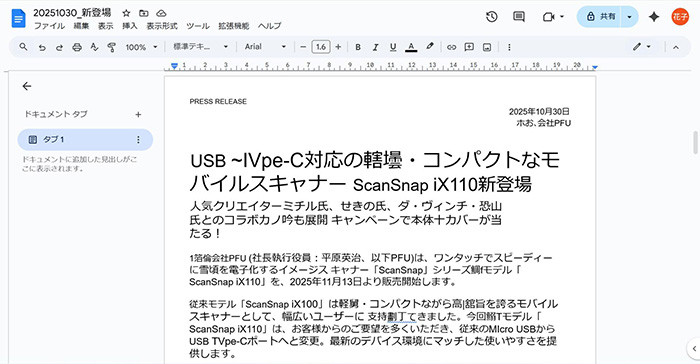The image size is (700, 364).
Task: Open the paragraph style 標準テキ dropdown
Action: (x=200, y=46)
